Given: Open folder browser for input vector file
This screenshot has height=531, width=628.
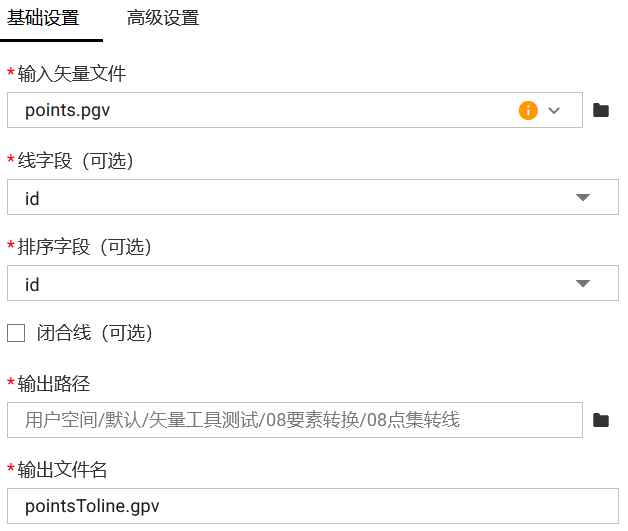Looking at the screenshot, I should coord(601,110).
